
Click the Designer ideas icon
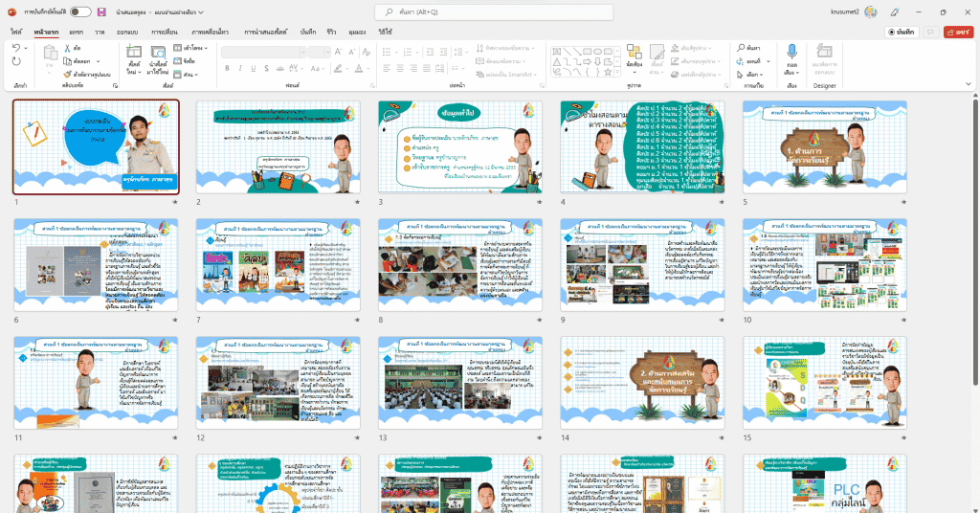[824, 52]
